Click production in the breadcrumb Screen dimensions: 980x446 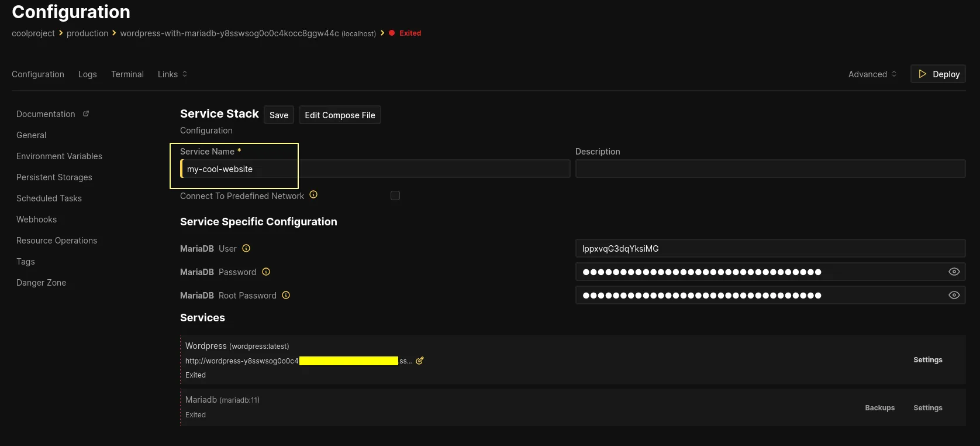tap(87, 33)
